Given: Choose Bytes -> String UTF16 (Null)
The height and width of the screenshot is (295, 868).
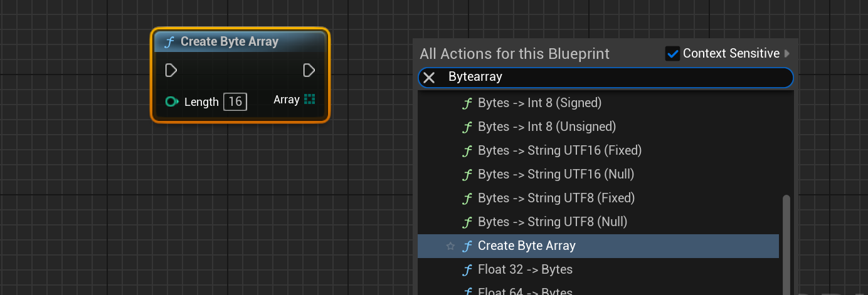Looking at the screenshot, I should [x=556, y=174].
